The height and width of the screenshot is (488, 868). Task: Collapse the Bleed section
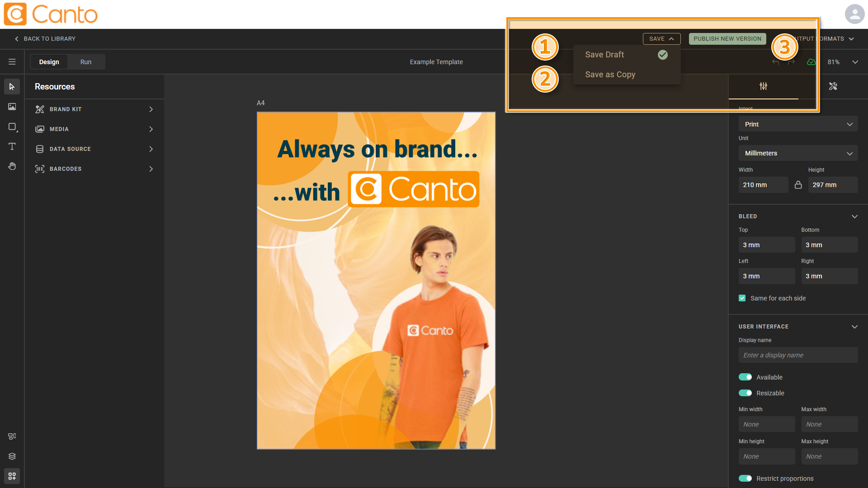[854, 216]
